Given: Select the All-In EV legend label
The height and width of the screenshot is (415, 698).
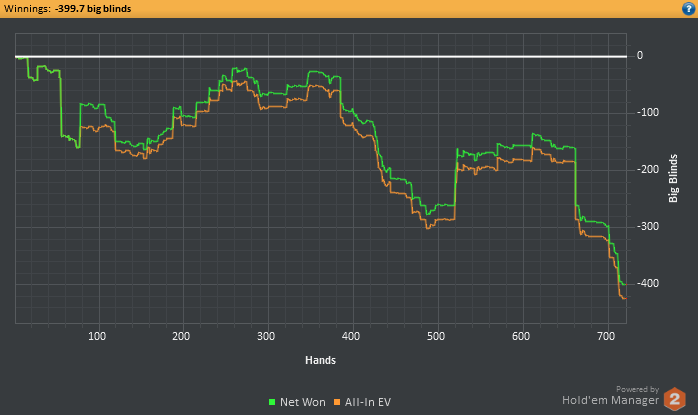Looking at the screenshot, I should coord(368,402).
